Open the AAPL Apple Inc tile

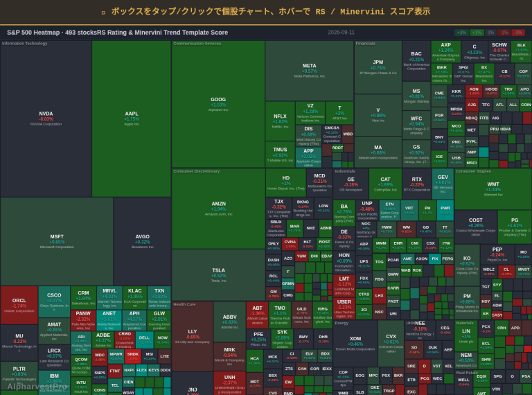pyautogui.click(x=132, y=119)
